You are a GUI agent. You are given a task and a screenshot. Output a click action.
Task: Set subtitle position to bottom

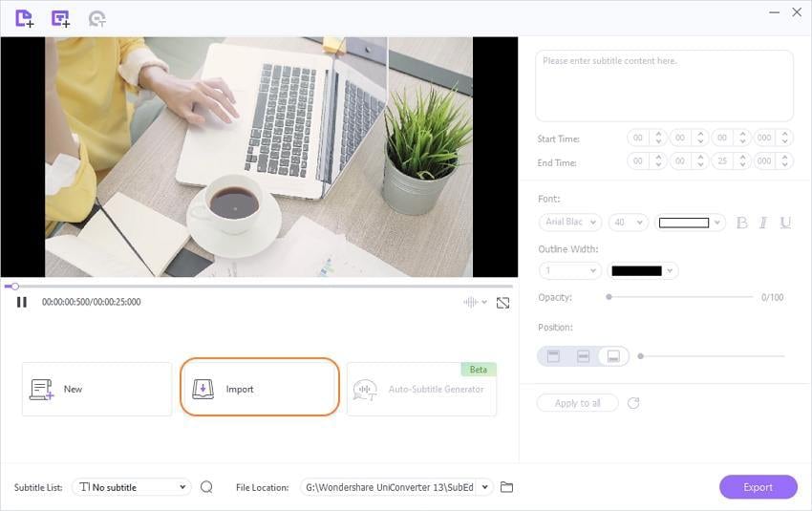click(613, 356)
